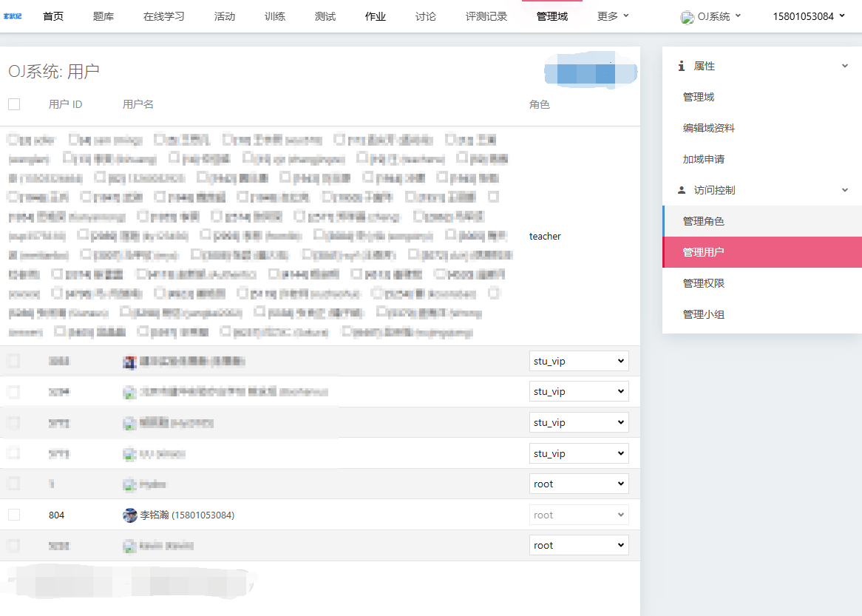
Task: Tick the checkbox in the first stu_vip row
Action: 14,361
